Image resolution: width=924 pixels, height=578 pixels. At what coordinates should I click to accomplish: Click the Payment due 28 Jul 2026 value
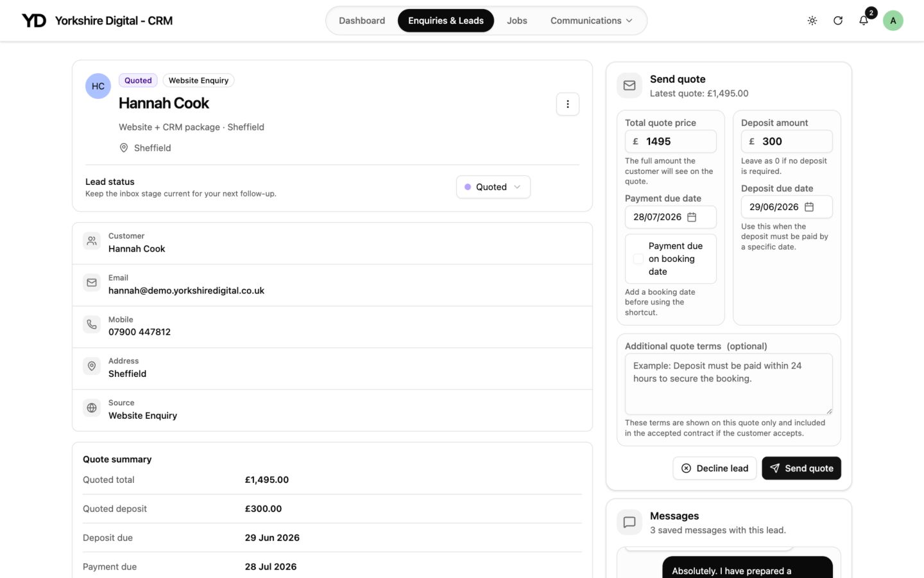click(271, 566)
